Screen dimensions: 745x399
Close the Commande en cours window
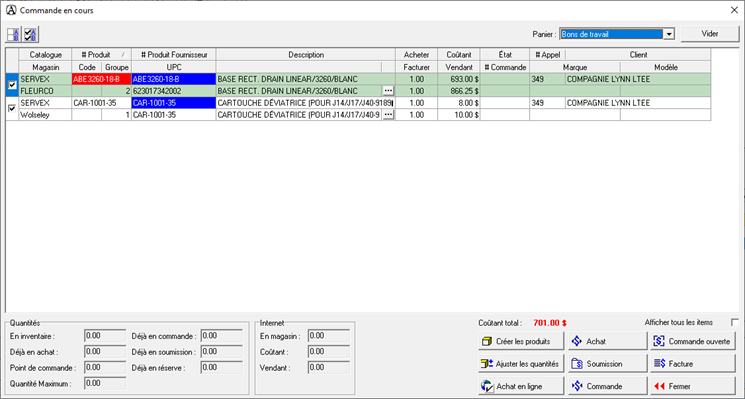click(x=734, y=10)
